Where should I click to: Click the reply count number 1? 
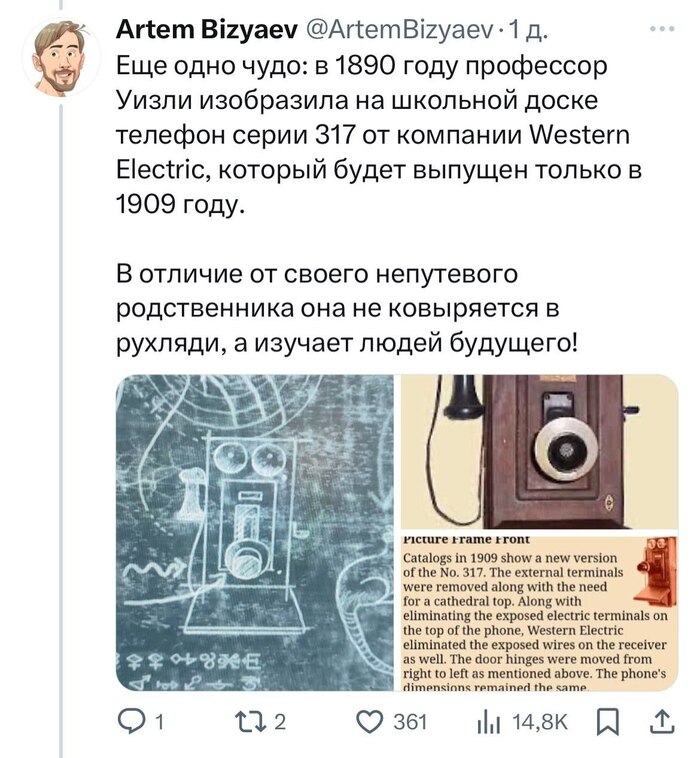click(160, 722)
